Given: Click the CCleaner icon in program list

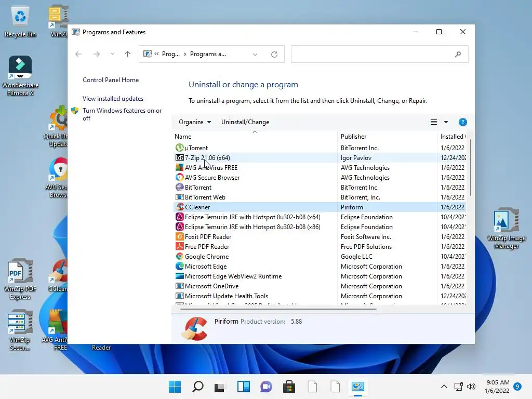Looking at the screenshot, I should click(x=179, y=207).
